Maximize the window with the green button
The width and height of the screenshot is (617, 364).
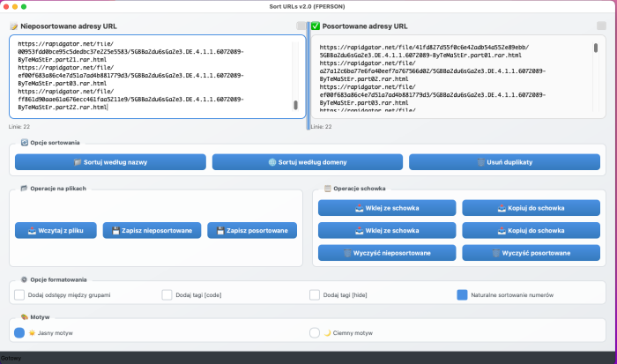coord(24,7)
